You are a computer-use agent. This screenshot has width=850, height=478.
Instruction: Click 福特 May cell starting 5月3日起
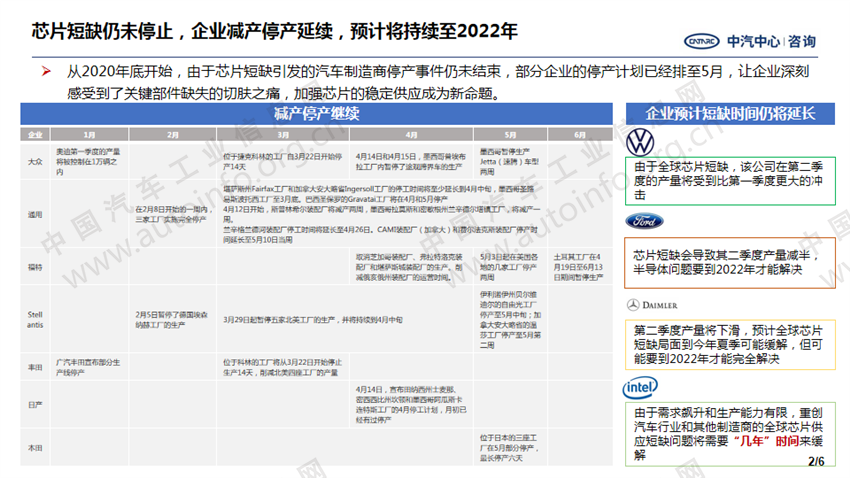510,267
